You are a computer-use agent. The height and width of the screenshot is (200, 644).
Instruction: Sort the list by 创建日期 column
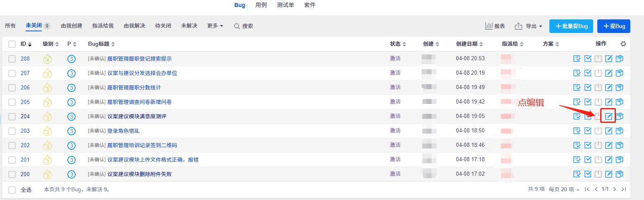click(470, 44)
